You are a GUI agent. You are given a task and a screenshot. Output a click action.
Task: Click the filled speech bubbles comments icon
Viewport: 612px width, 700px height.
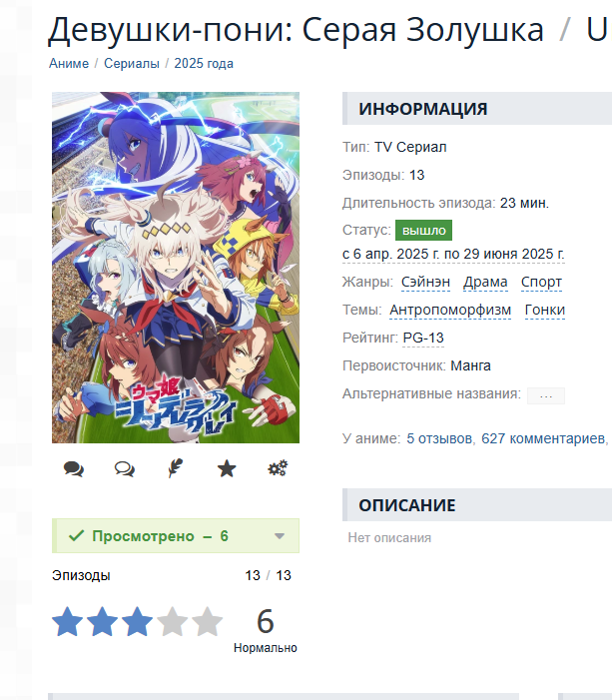(x=74, y=468)
